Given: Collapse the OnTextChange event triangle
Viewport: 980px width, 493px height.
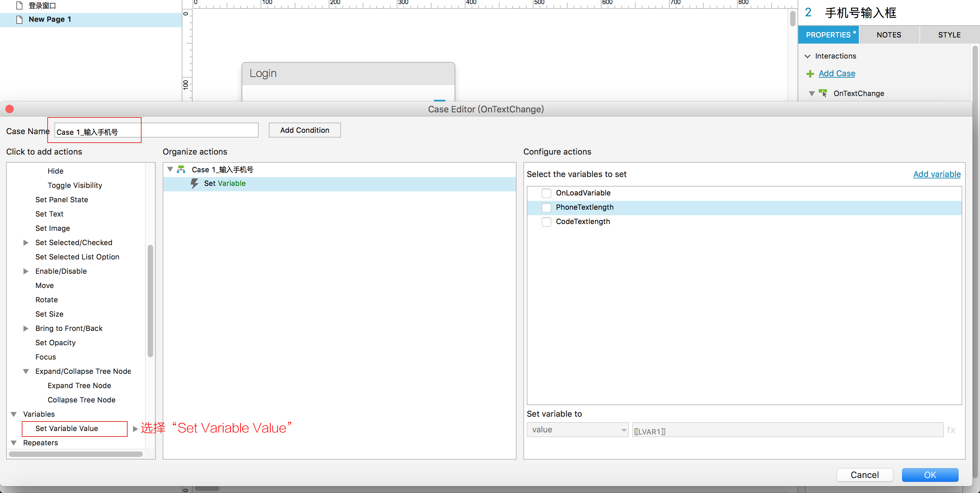Looking at the screenshot, I should [812, 94].
